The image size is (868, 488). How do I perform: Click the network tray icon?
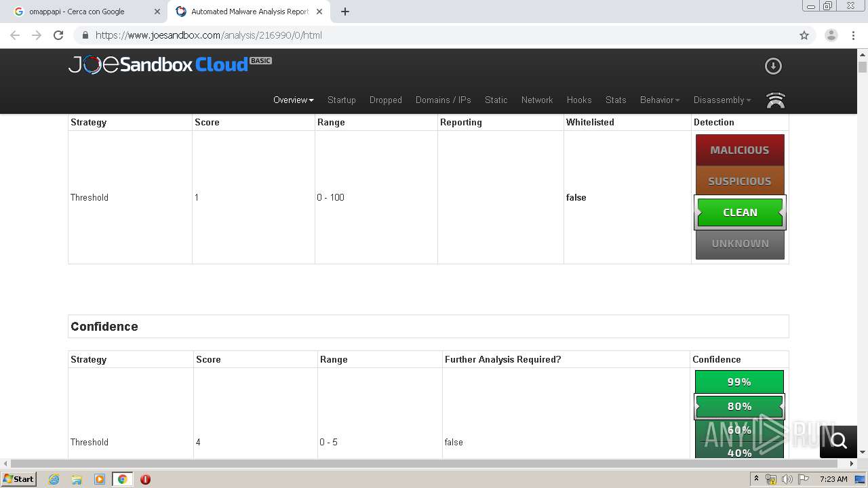[x=771, y=479]
